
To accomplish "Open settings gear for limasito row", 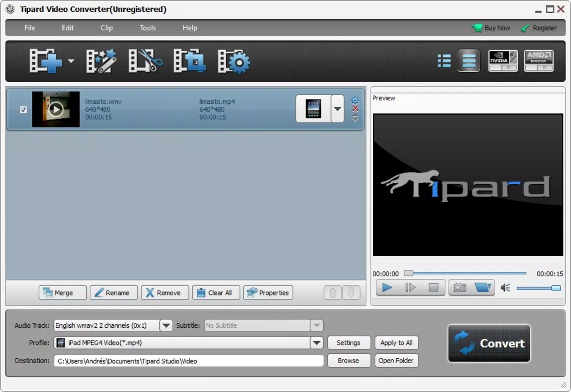I will tap(355, 100).
